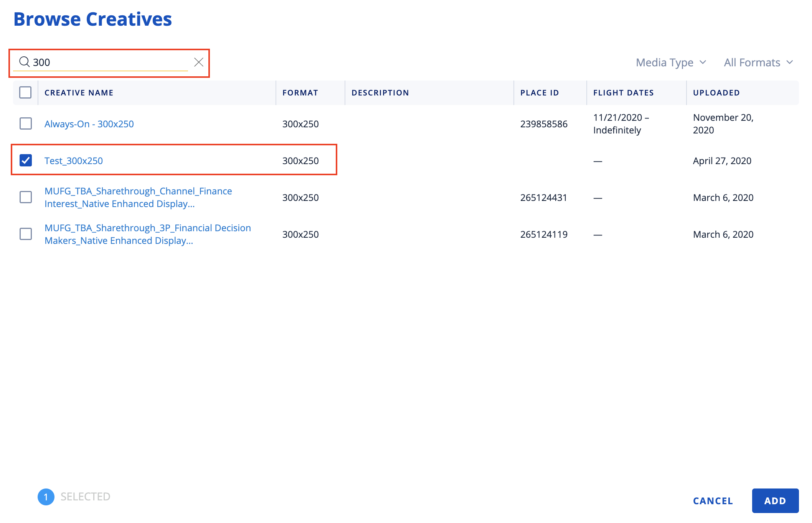This screenshot has height=523, width=812.
Task: Click the SELECTED label at the bottom
Action: pyautogui.click(x=85, y=497)
